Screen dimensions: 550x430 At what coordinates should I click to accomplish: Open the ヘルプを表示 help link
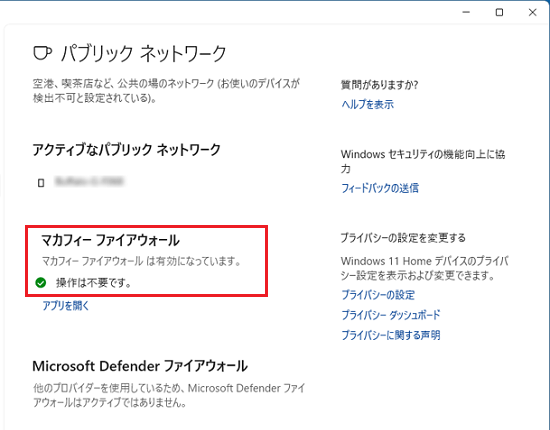tap(367, 104)
